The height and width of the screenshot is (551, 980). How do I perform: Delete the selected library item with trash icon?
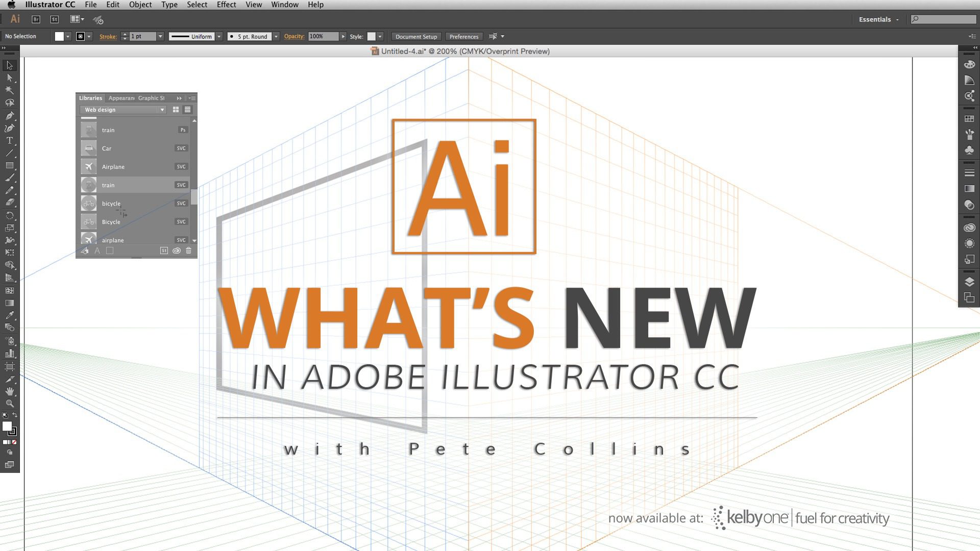point(188,251)
